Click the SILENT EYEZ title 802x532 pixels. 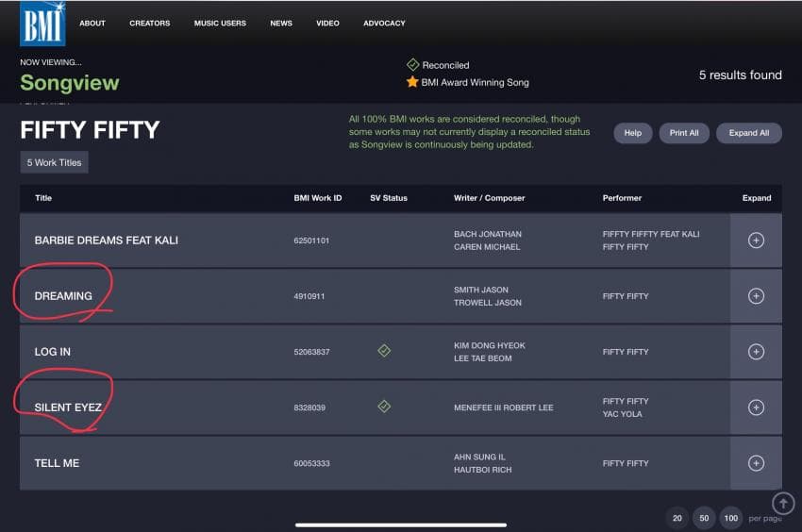pyautogui.click(x=68, y=407)
